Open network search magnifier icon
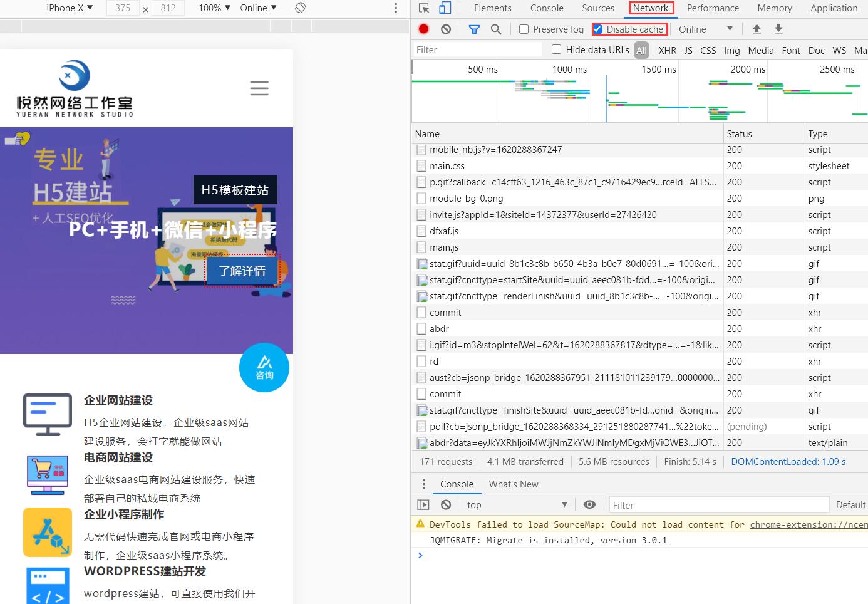This screenshot has height=604, width=868. (496, 29)
